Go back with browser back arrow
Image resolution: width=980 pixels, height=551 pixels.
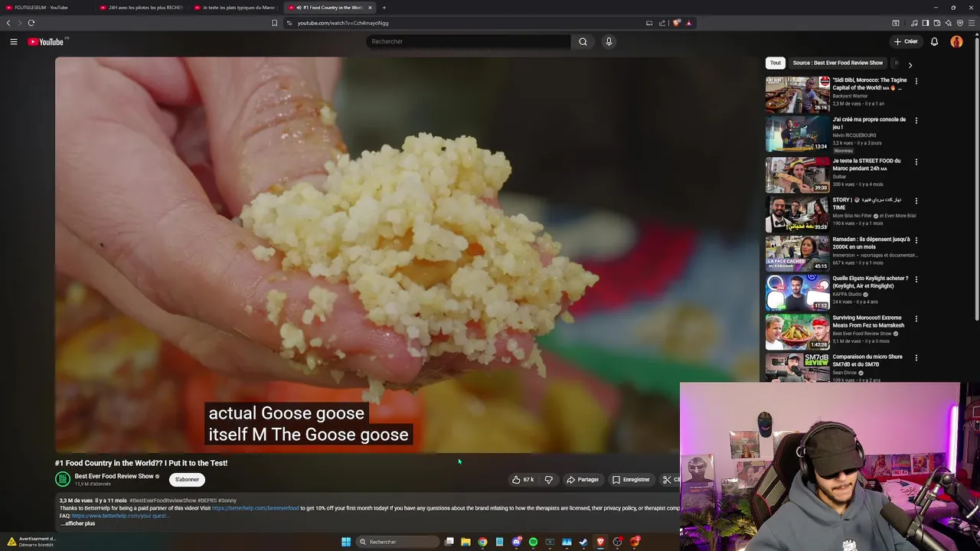(8, 23)
